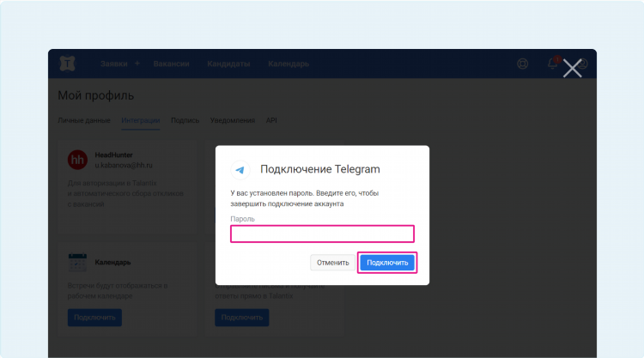The height and width of the screenshot is (358, 644).
Task: Click the Talantix logo icon
Action: (x=67, y=64)
